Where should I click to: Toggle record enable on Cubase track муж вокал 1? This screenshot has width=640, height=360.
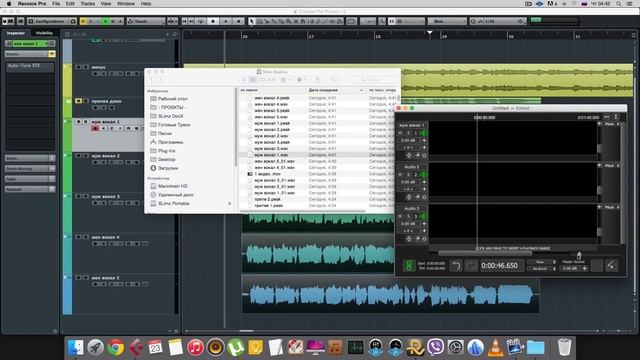[x=95, y=129]
